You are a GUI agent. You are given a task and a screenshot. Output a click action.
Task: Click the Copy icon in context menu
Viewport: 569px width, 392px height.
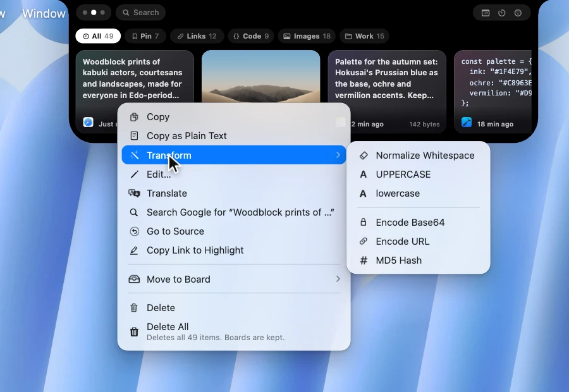coord(134,117)
